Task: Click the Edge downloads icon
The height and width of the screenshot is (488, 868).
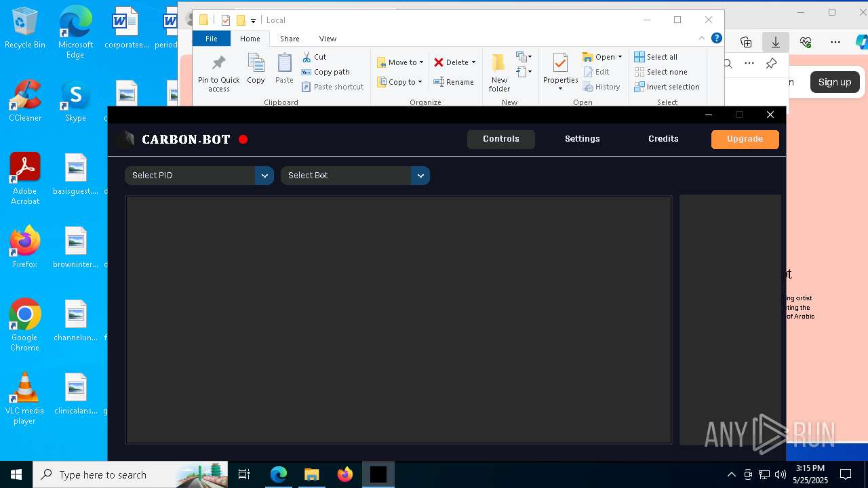Action: tap(775, 42)
